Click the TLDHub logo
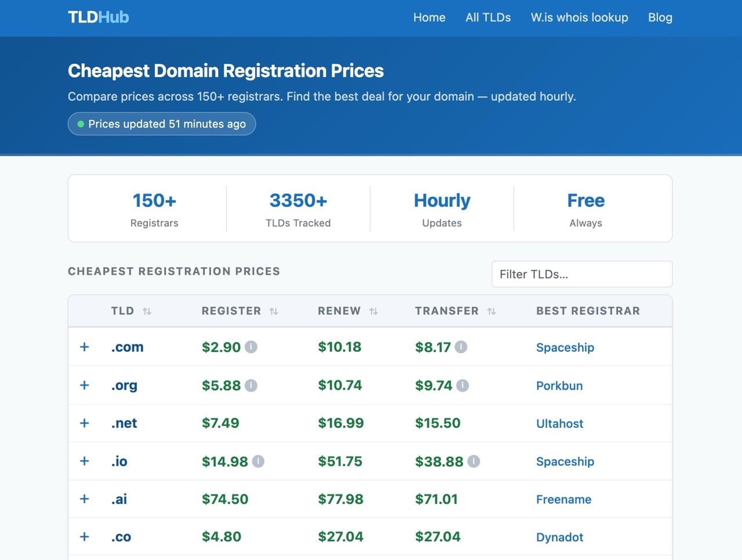 tap(99, 17)
